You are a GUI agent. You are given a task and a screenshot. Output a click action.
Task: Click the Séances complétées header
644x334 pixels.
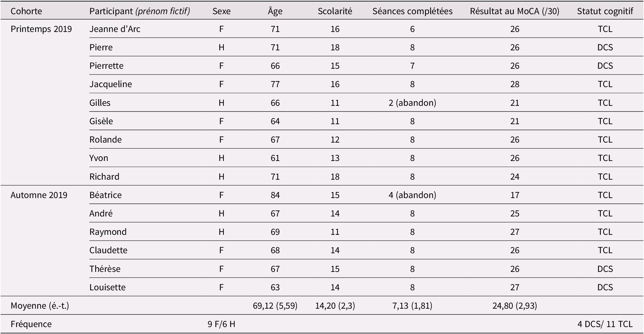coord(413,11)
